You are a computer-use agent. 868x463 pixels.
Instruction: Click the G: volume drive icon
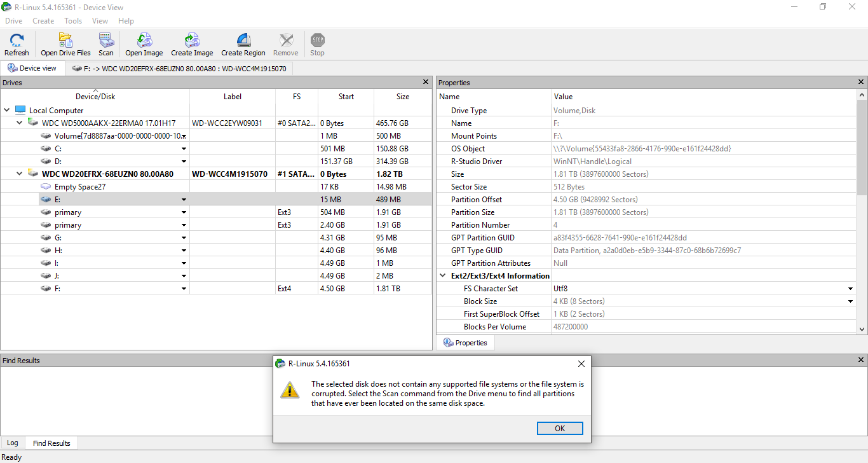[x=46, y=237]
